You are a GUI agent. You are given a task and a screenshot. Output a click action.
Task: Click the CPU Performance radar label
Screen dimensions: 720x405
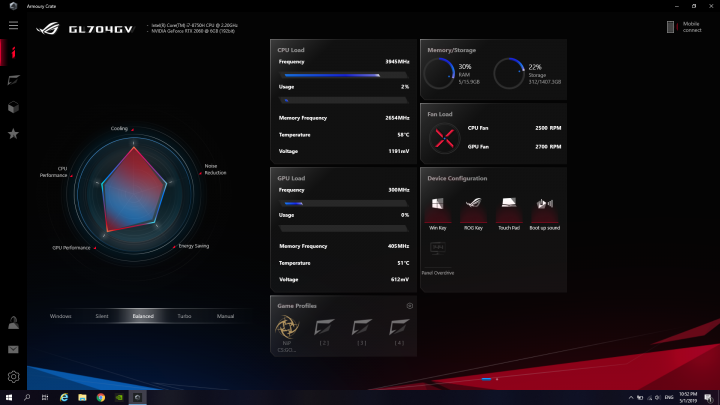[54, 172]
